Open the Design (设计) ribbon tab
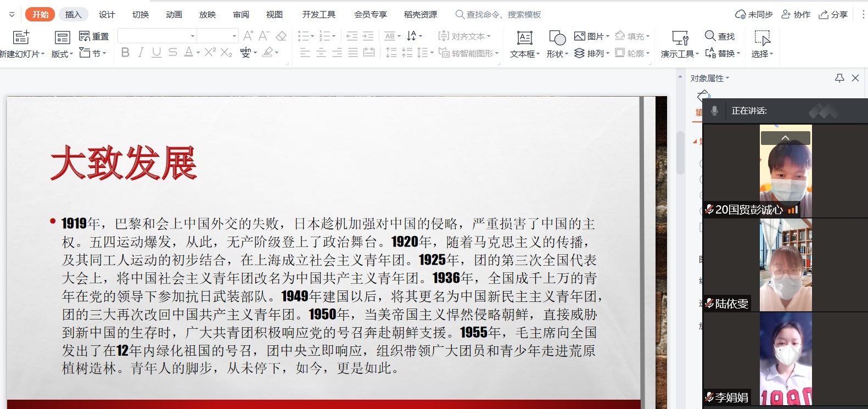This screenshot has height=409, width=868. click(107, 14)
